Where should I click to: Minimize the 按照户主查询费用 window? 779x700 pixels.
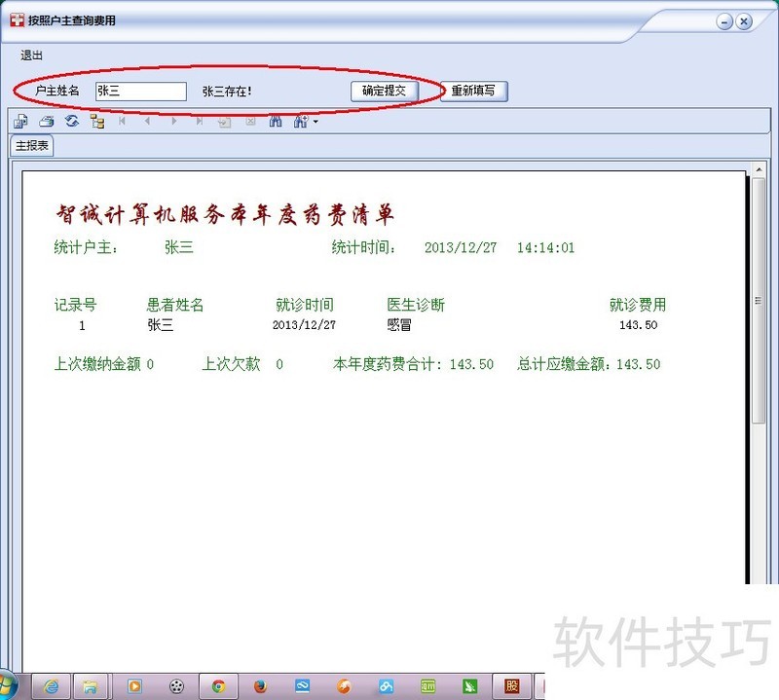pos(724,20)
